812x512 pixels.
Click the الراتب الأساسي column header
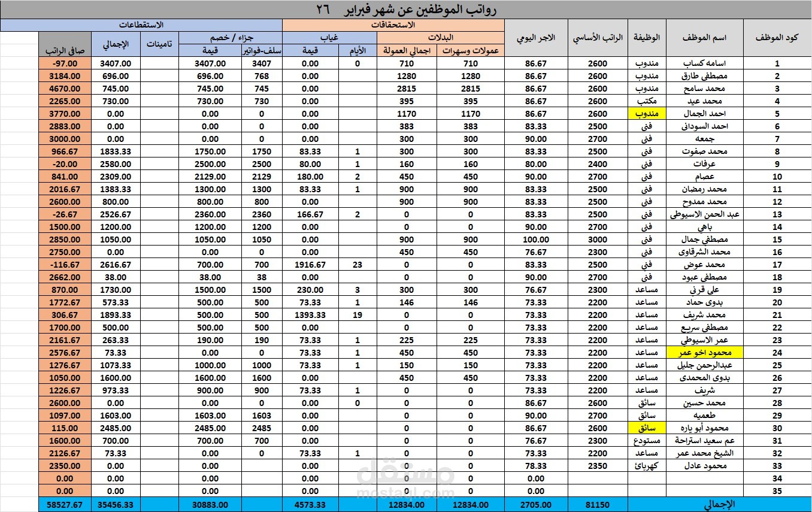pyautogui.click(x=597, y=38)
